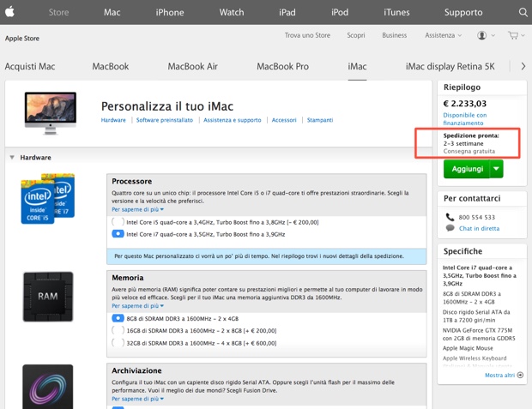Screen dimensions: 532x409
Task: Jump to Software preinstallato link
Action: coord(165,120)
